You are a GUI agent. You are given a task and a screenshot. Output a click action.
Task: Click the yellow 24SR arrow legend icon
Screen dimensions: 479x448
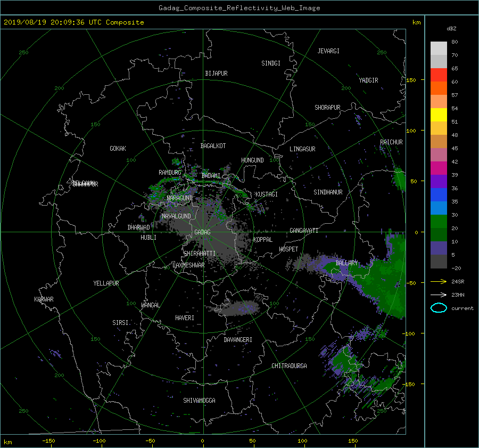coord(439,281)
